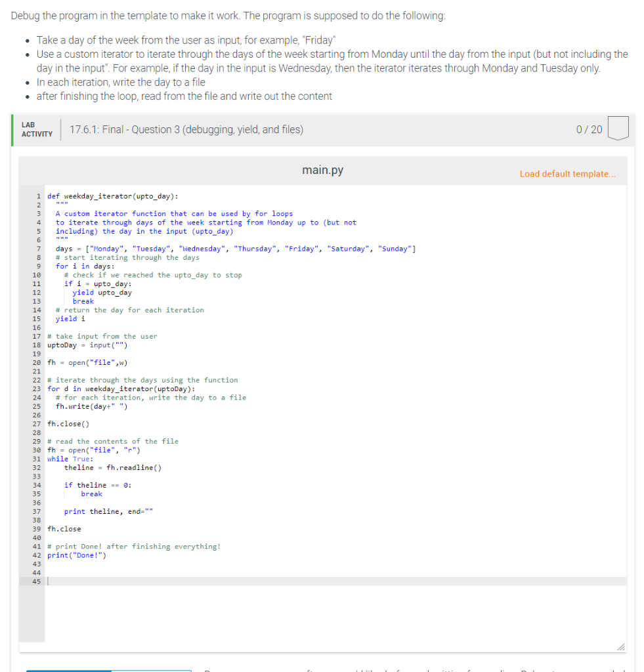Screen dimensions: 644x672
Task: Select the Develop mode tab at the bottom
Action: pos(68,670)
